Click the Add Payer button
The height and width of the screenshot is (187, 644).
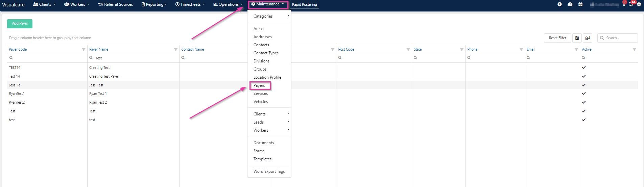pyautogui.click(x=20, y=24)
